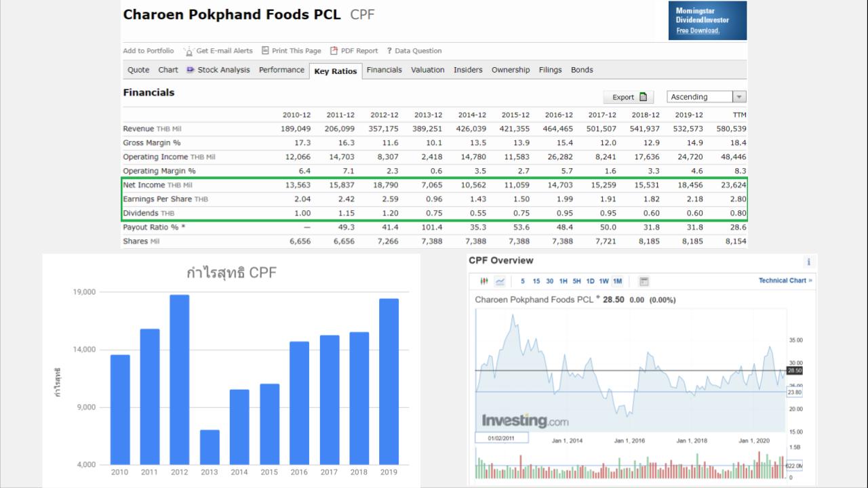Click the Data Question mark icon

389,51
